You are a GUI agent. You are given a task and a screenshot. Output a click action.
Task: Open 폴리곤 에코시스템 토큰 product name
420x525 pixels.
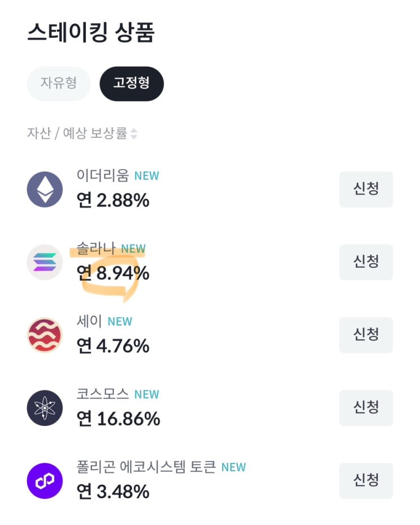click(x=146, y=467)
